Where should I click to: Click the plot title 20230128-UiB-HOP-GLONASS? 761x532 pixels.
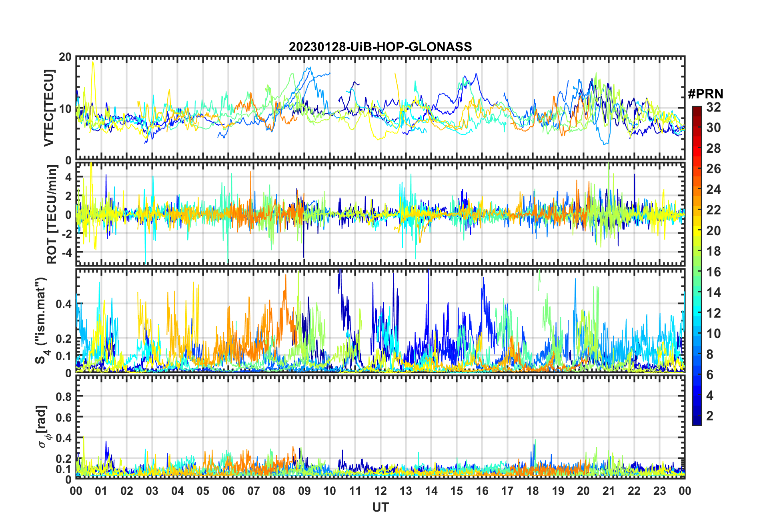point(380,47)
